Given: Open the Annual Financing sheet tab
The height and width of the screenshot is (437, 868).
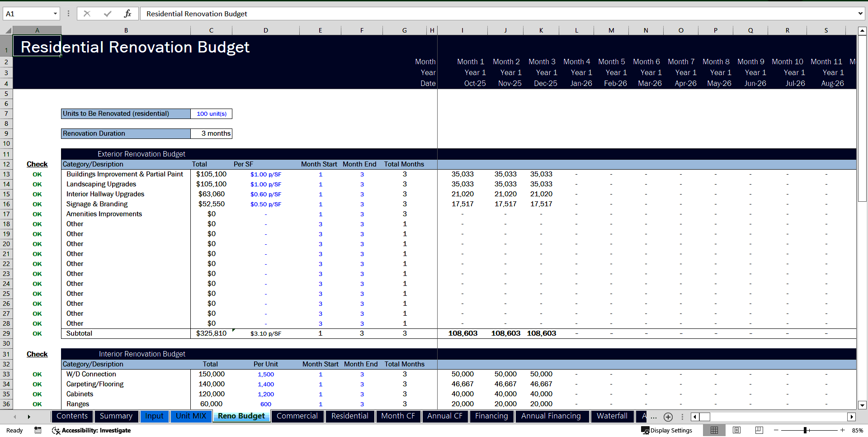Looking at the screenshot, I should [551, 416].
